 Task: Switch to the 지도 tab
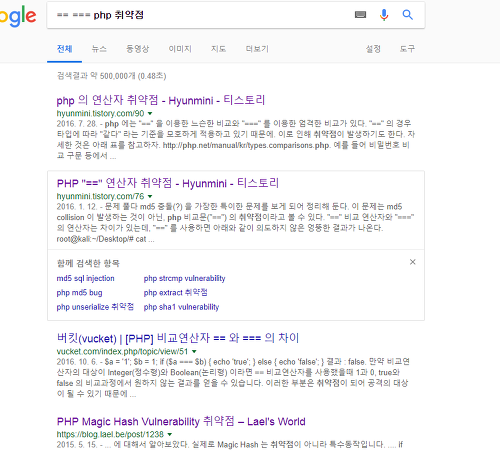(218, 49)
